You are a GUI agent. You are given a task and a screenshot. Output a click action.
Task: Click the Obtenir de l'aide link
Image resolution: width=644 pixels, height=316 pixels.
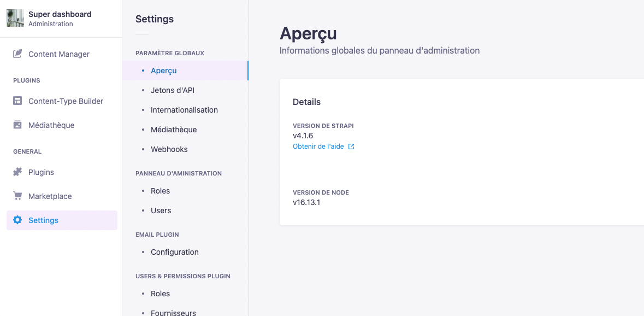318,147
